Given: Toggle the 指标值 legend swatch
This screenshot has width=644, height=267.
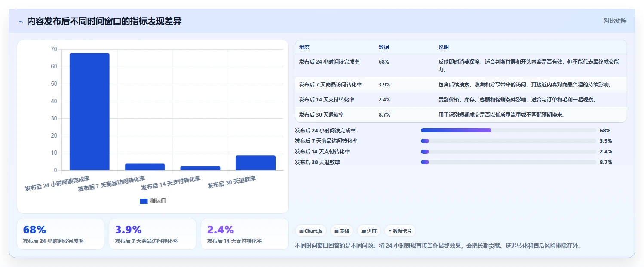Looking at the screenshot, I should pos(144,201).
